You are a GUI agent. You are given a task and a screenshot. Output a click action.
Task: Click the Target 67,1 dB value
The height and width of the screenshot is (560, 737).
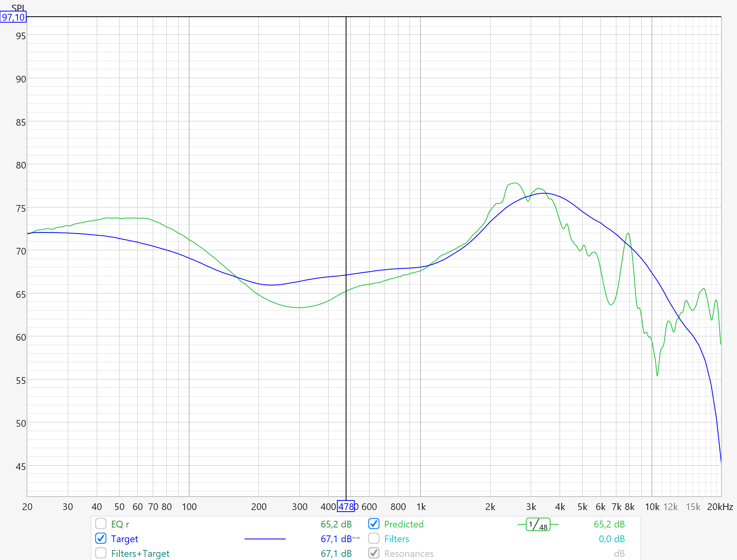336,539
